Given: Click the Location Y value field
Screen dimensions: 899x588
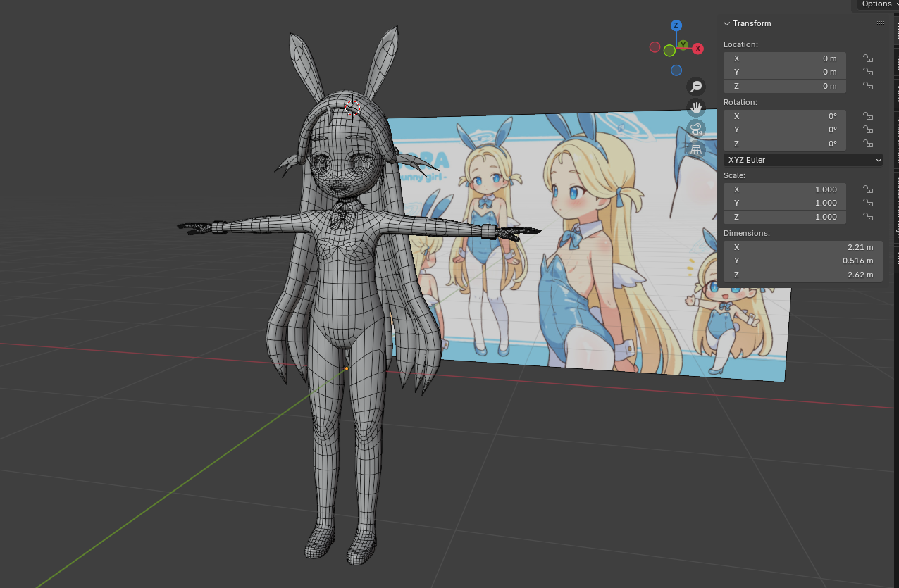Looking at the screenshot, I should tap(785, 72).
